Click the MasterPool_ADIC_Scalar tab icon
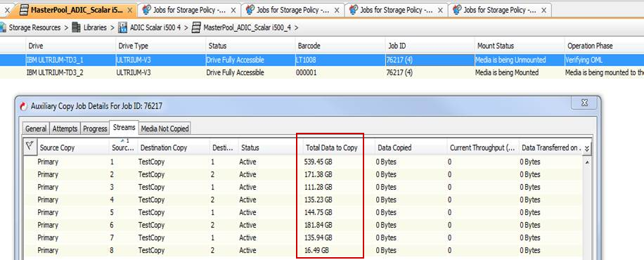The width and height of the screenshot is (644, 260). pyautogui.click(x=24, y=10)
